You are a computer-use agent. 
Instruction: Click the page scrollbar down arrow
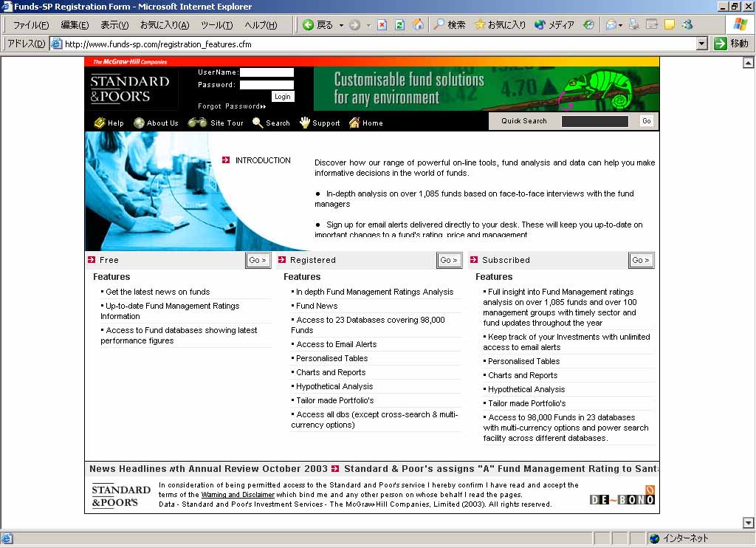[748, 523]
